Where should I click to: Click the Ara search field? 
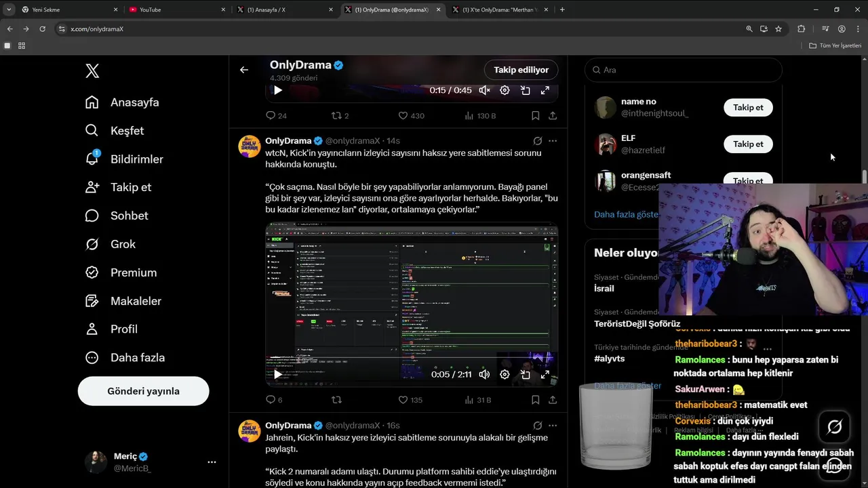[x=684, y=70]
